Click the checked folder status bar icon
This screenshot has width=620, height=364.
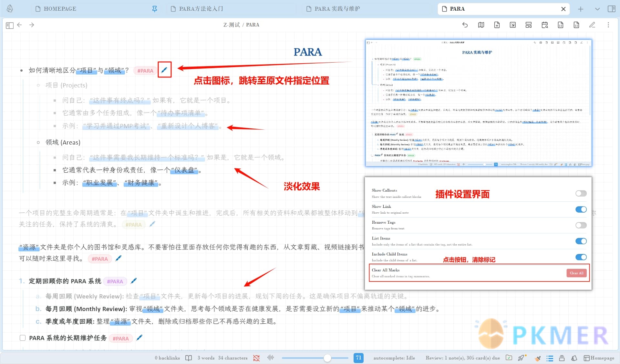coord(509,358)
